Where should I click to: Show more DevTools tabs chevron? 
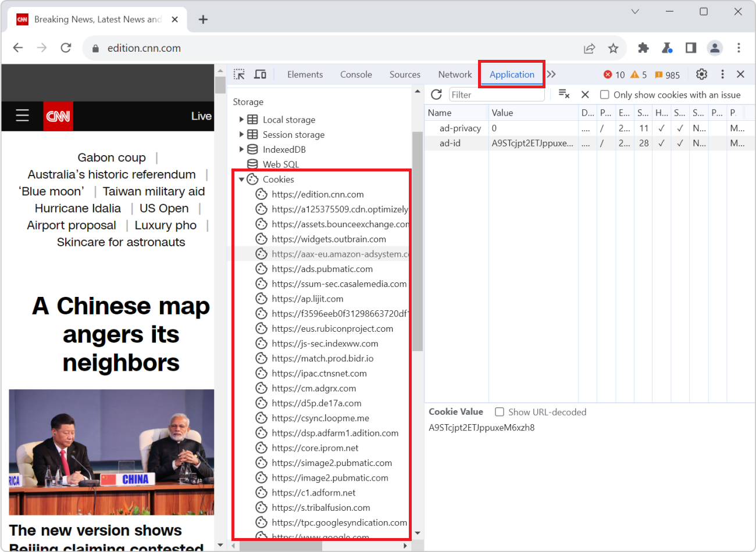[551, 74]
